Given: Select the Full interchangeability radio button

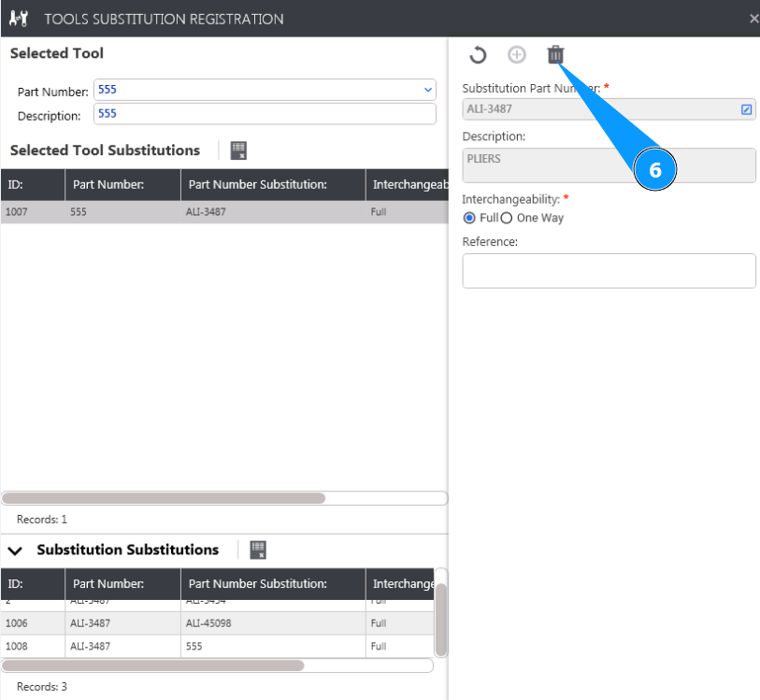Looking at the screenshot, I should tap(470, 218).
